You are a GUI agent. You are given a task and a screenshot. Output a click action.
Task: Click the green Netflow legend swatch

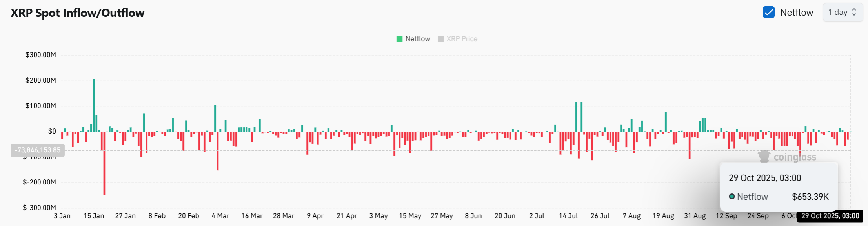click(399, 38)
